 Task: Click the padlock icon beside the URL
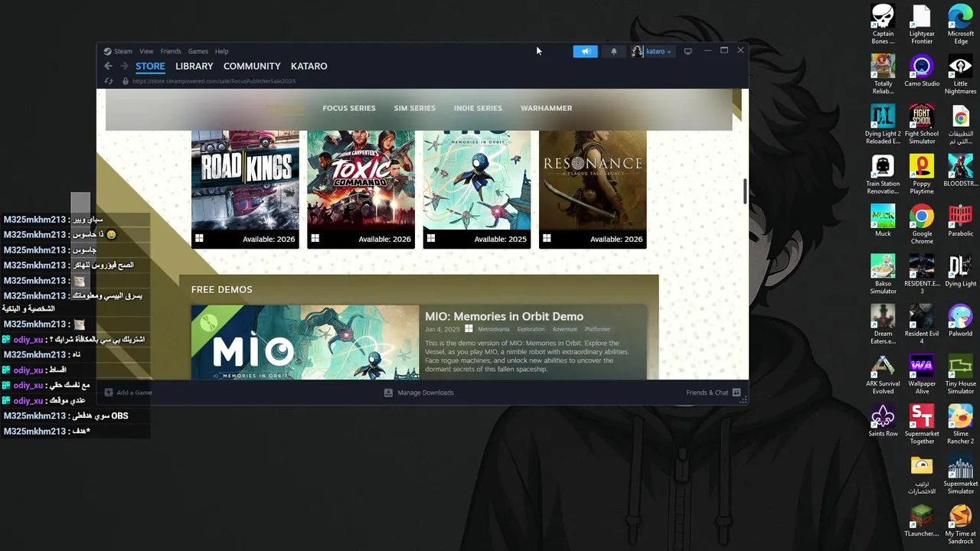click(x=125, y=81)
